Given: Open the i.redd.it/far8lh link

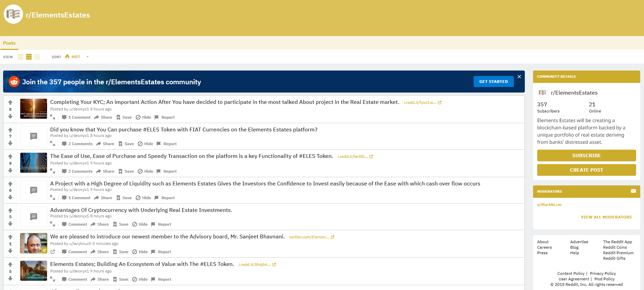Looking at the screenshot, I should tap(355, 157).
